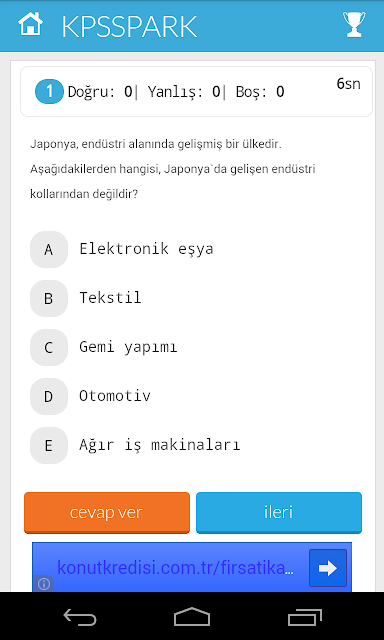Screen dimensions: 384x640
Task: Tap the Doğru score counter
Action: coord(100,92)
